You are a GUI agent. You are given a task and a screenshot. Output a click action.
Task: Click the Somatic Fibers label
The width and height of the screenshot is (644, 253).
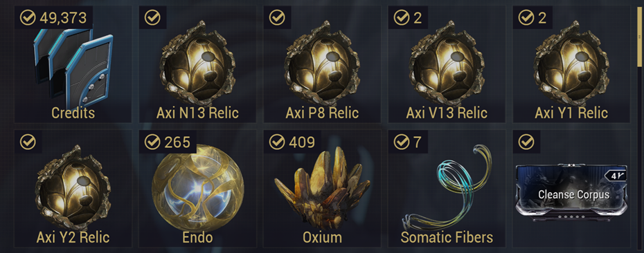point(447,237)
